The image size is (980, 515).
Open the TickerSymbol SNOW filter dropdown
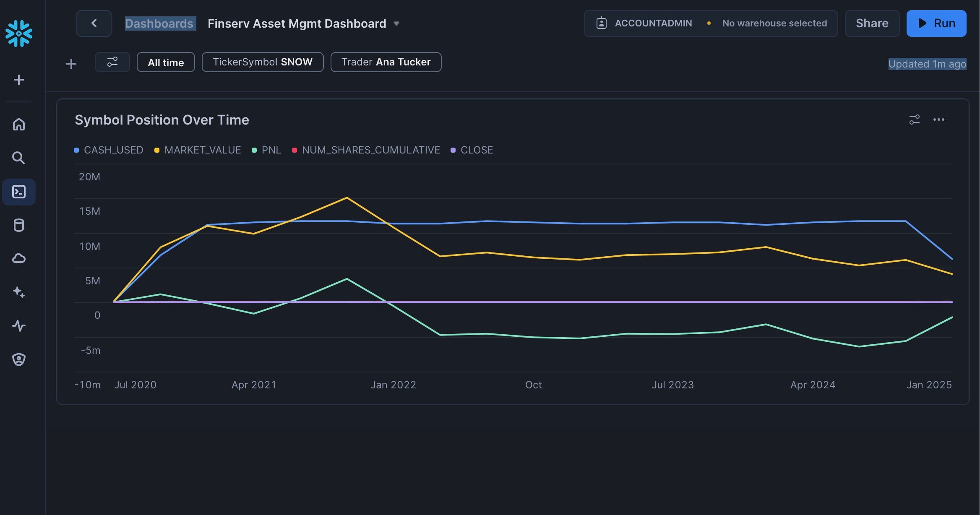coord(263,62)
